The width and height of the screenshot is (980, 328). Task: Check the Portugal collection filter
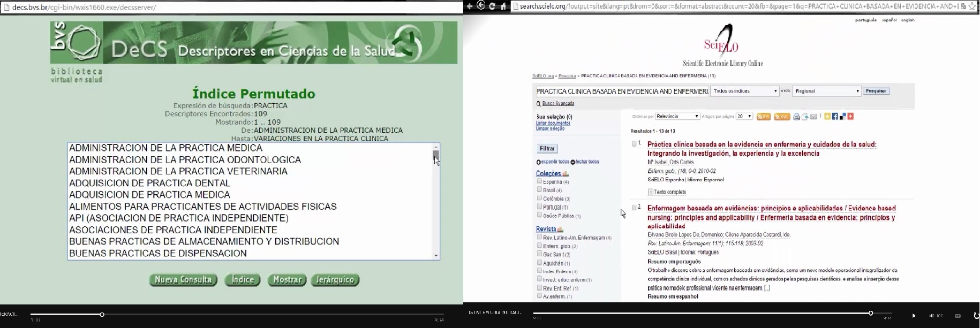tap(539, 207)
